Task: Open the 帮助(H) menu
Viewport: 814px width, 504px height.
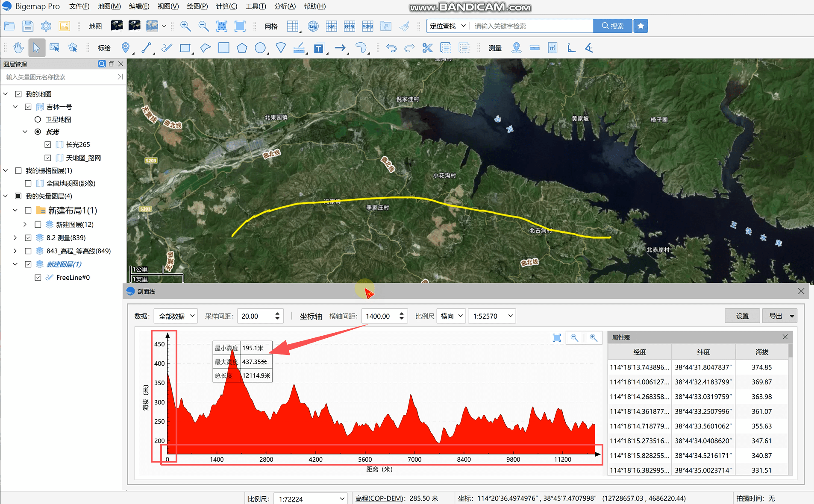Action: point(314,6)
